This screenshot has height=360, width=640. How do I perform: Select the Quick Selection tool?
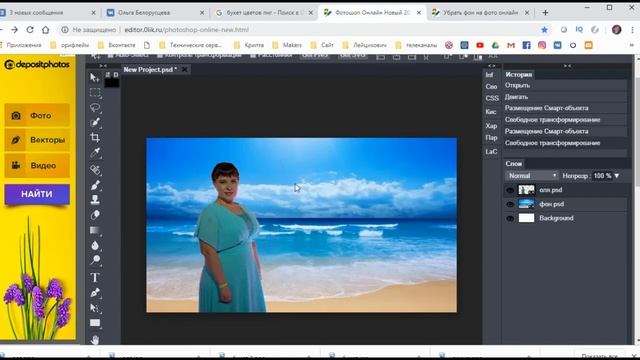(x=95, y=122)
